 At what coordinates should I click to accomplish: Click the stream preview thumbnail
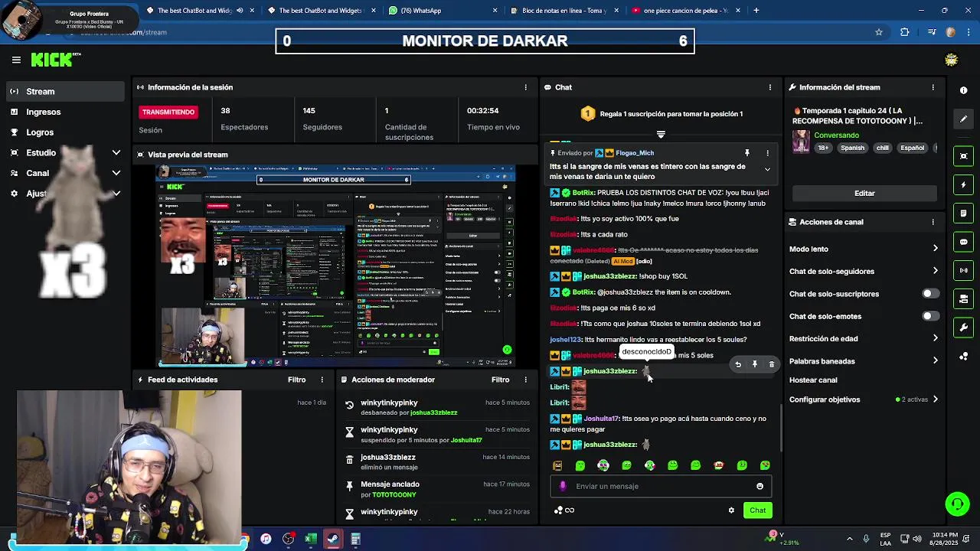(x=335, y=265)
